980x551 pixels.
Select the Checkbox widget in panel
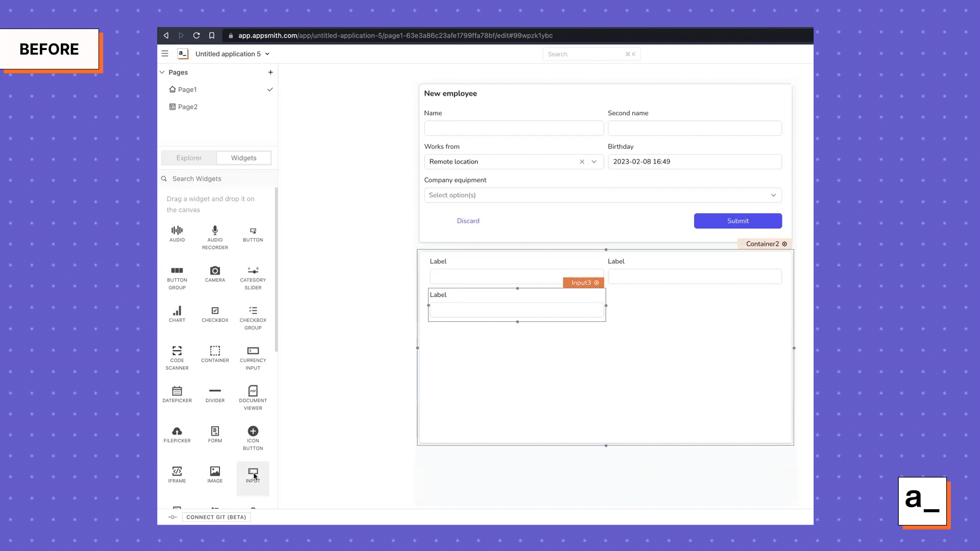point(215,311)
